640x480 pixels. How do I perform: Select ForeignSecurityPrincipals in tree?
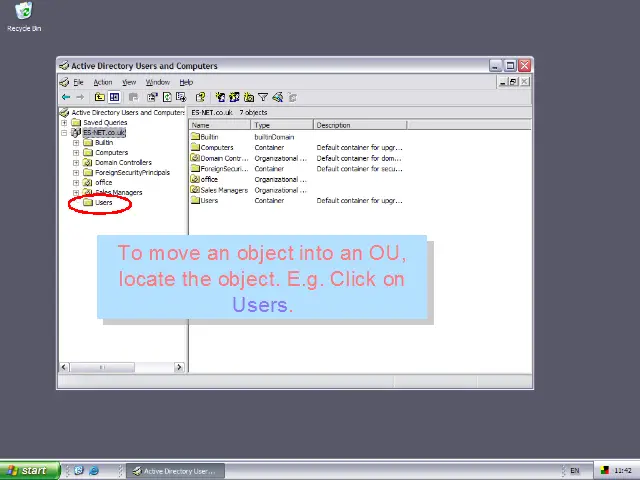pos(132,173)
